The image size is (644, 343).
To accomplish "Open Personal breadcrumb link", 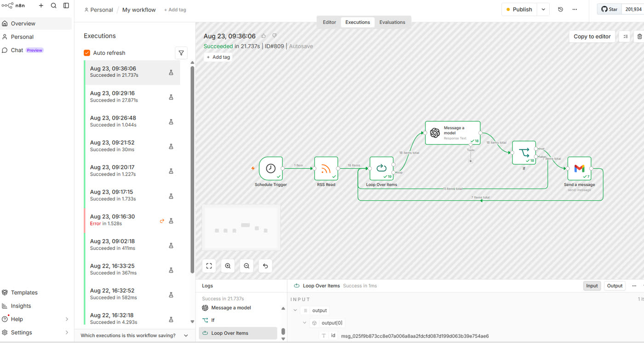I will coord(98,10).
